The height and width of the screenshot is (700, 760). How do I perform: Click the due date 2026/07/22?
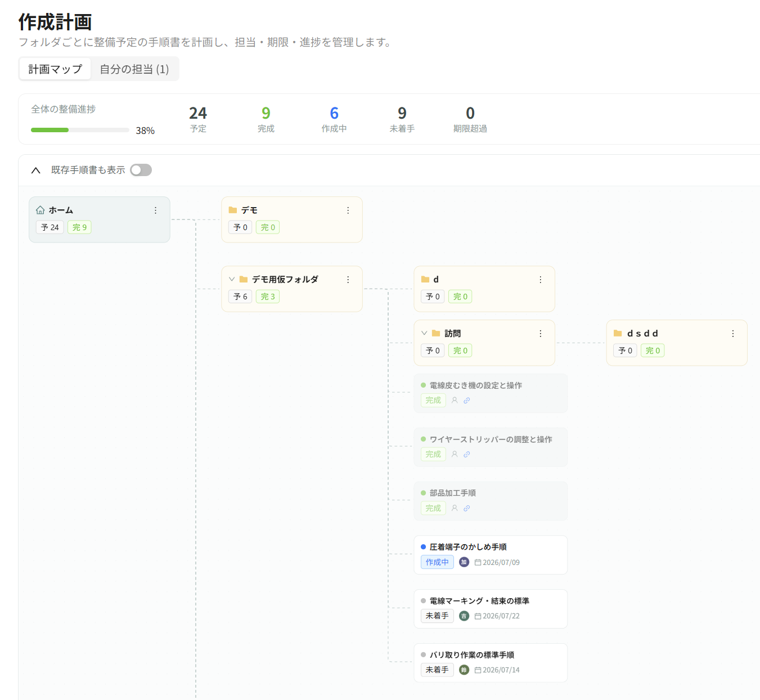(x=501, y=616)
